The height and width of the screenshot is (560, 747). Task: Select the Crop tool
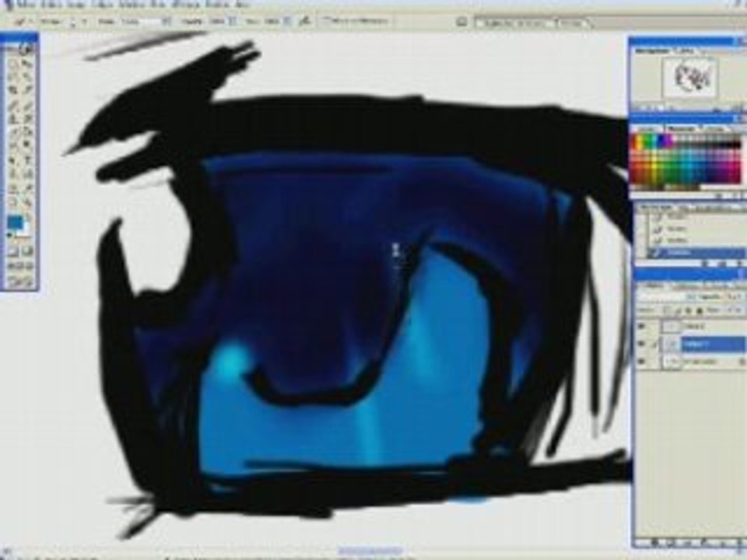[13, 89]
